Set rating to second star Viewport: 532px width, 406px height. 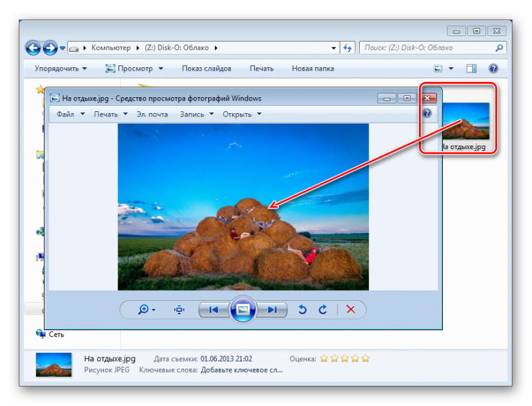click(x=334, y=359)
